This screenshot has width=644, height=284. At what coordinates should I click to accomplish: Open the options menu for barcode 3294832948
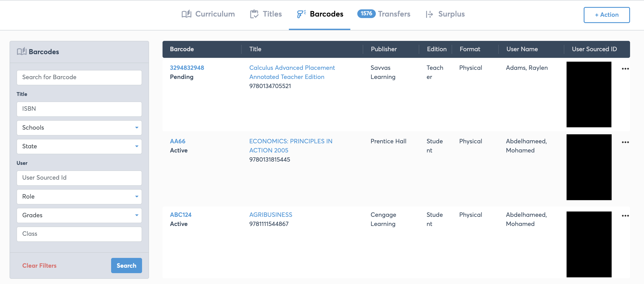625,69
